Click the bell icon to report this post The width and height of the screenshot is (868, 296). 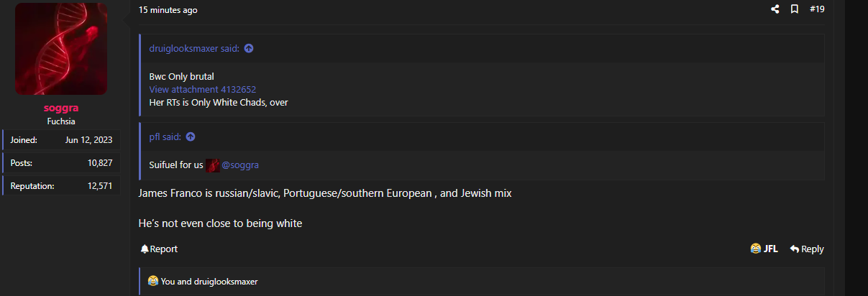[145, 249]
